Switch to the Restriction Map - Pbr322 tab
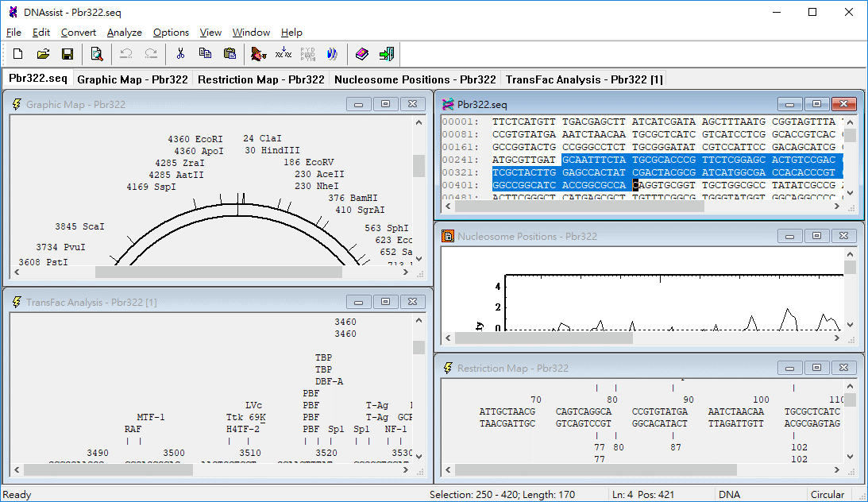The width and height of the screenshot is (868, 502). tap(260, 79)
